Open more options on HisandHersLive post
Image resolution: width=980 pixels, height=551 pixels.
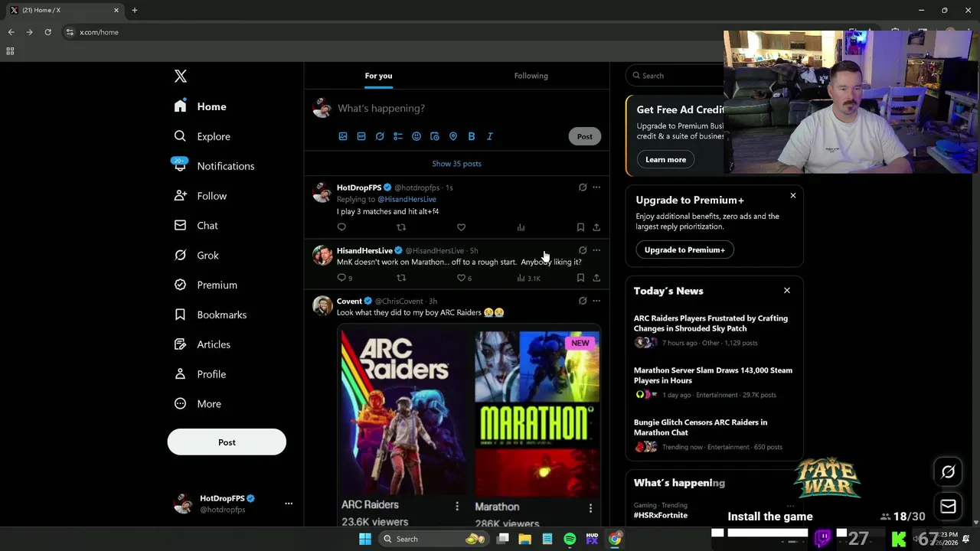click(596, 250)
